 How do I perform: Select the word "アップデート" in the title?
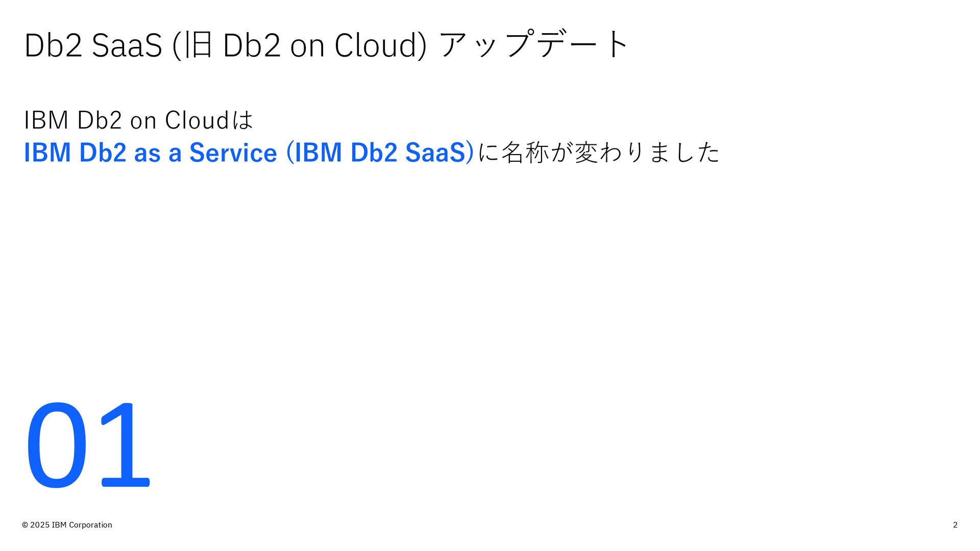point(534,45)
